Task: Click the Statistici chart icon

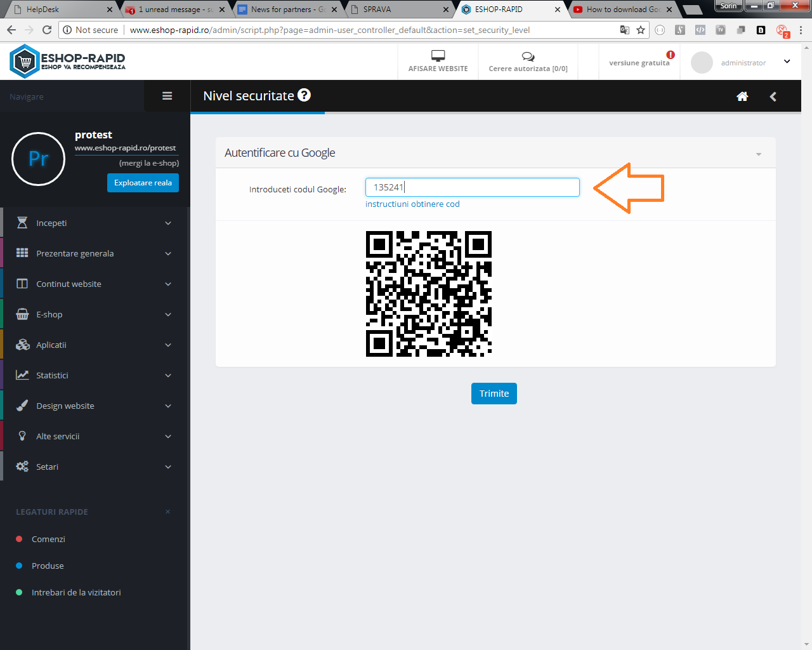Action: tap(22, 375)
